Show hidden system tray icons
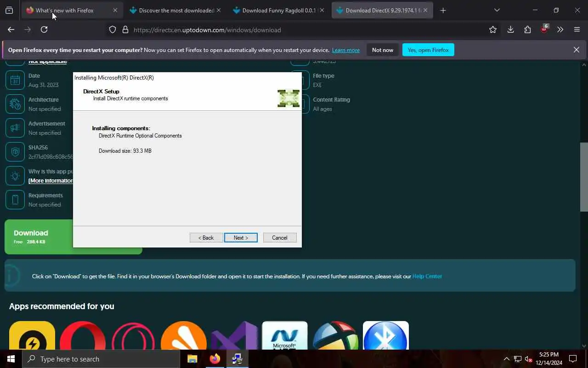This screenshot has height=368, width=588. click(507, 359)
